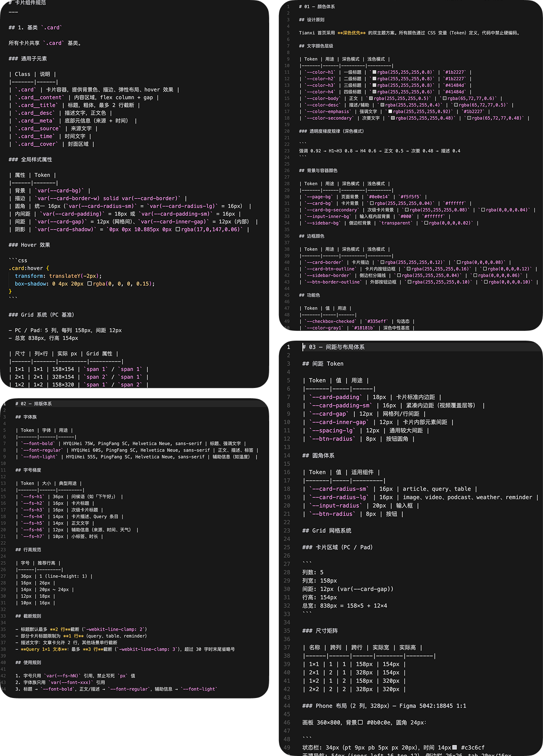Click the rgba(255,255,255,0.92) swatch for --color-emphasis
The width and height of the screenshot is (543, 756).
pos(390,111)
